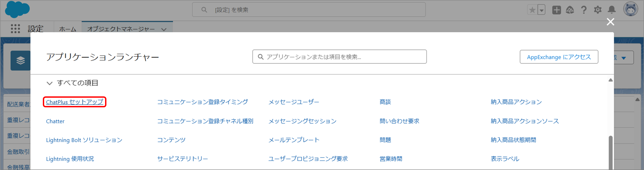Click background page scrollbar up arrow
Image resolution: width=644 pixels, height=170 pixels.
click(637, 100)
